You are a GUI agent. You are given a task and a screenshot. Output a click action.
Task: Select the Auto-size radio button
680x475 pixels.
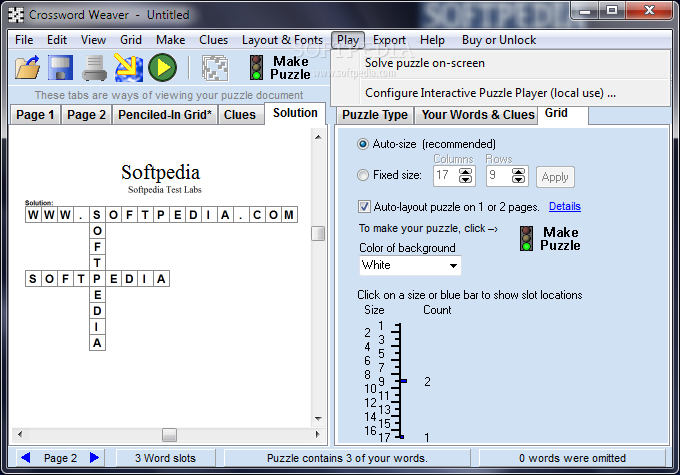point(363,144)
